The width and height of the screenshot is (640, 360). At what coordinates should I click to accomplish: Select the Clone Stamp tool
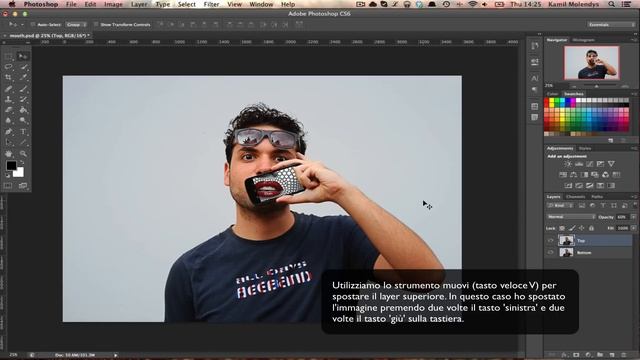(x=9, y=99)
